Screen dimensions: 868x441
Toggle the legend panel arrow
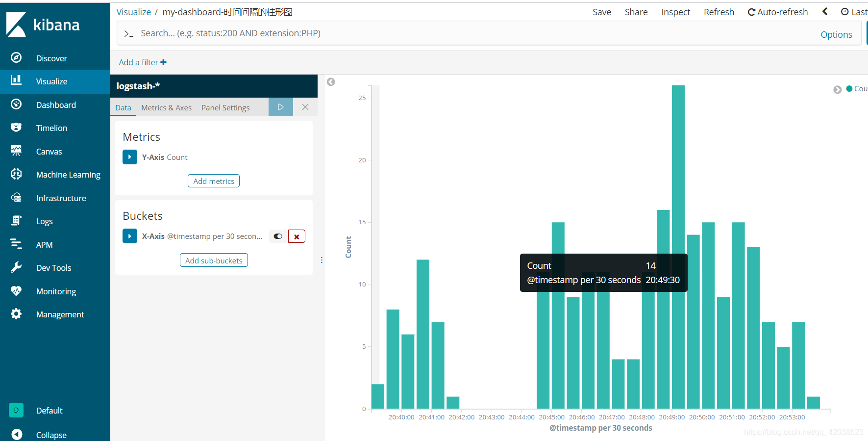click(x=838, y=89)
